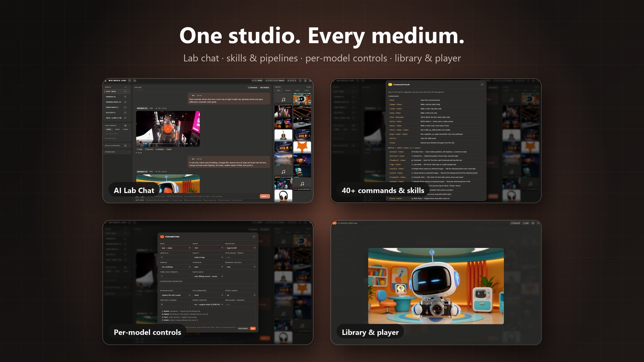
Task: Click Reset defaults in Parameters dialog
Action: 243,328
